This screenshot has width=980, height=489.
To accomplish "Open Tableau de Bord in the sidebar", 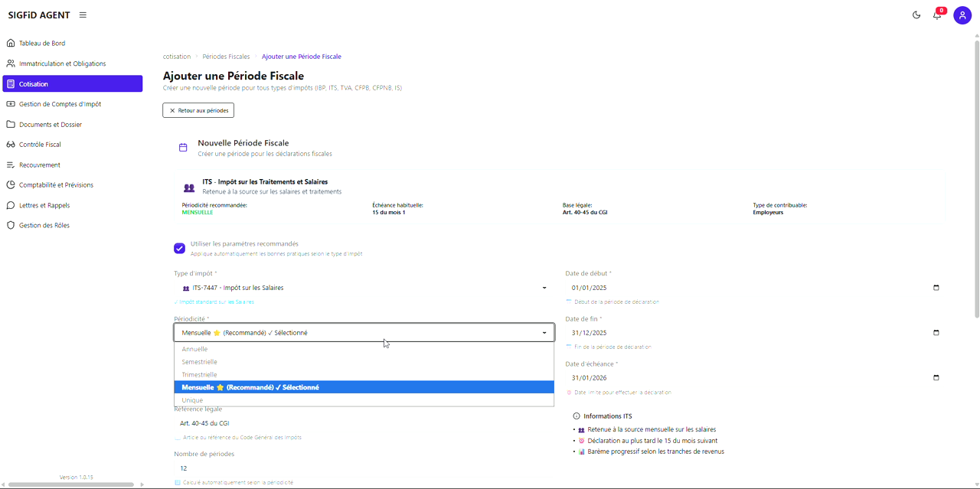I will pos(42,44).
